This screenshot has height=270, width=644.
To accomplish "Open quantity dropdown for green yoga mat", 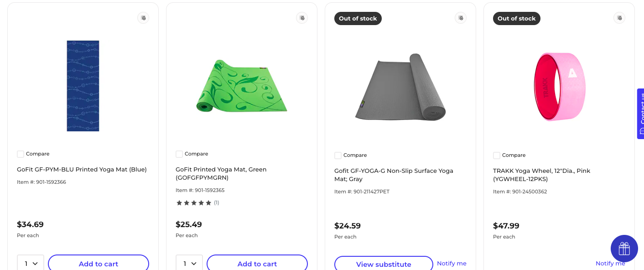I will click(189, 263).
